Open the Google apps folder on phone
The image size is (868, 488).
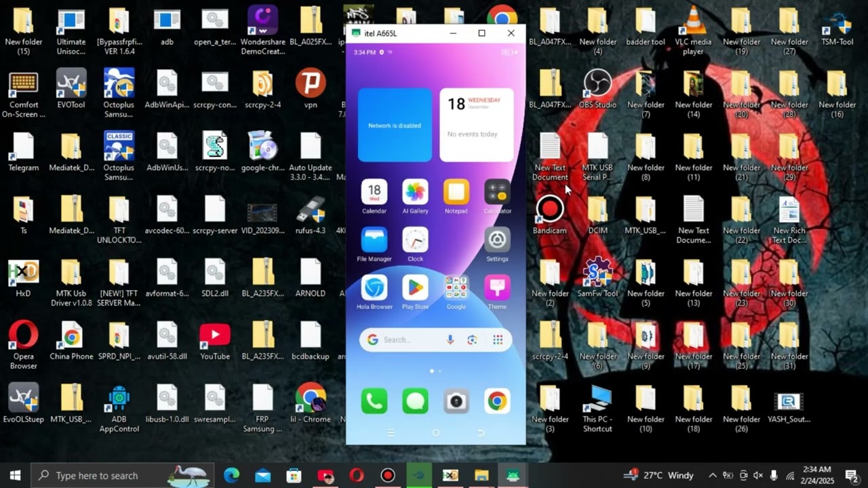pyautogui.click(x=456, y=288)
